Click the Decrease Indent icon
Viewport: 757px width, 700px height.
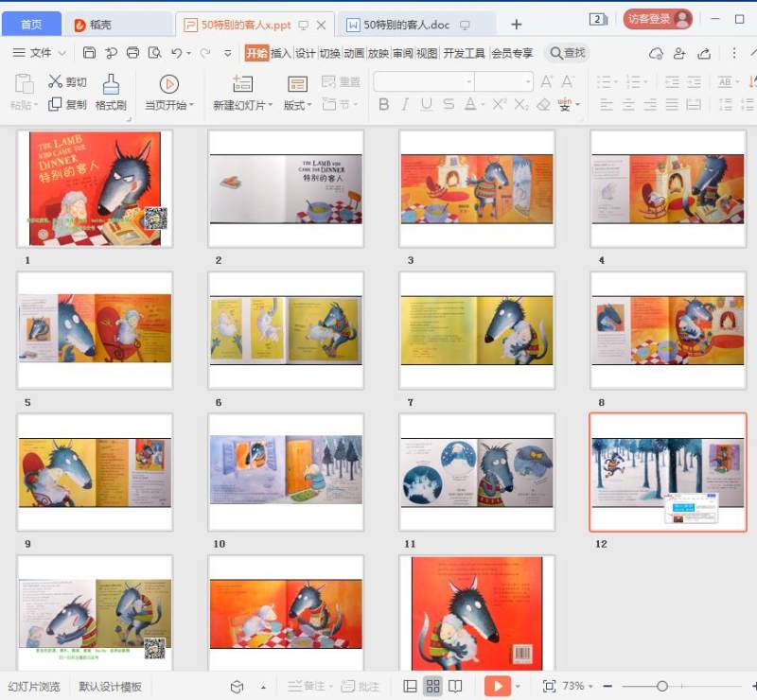(672, 81)
